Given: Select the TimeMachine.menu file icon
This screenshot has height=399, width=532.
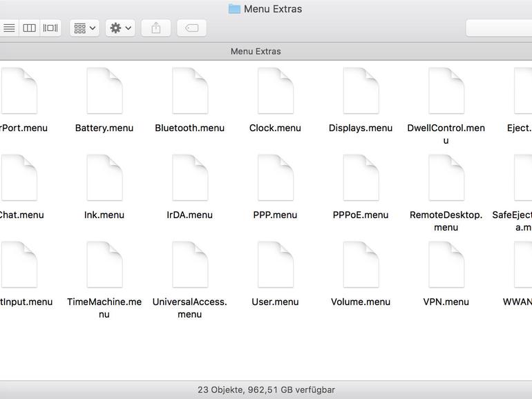Looking at the screenshot, I should 104,264.
